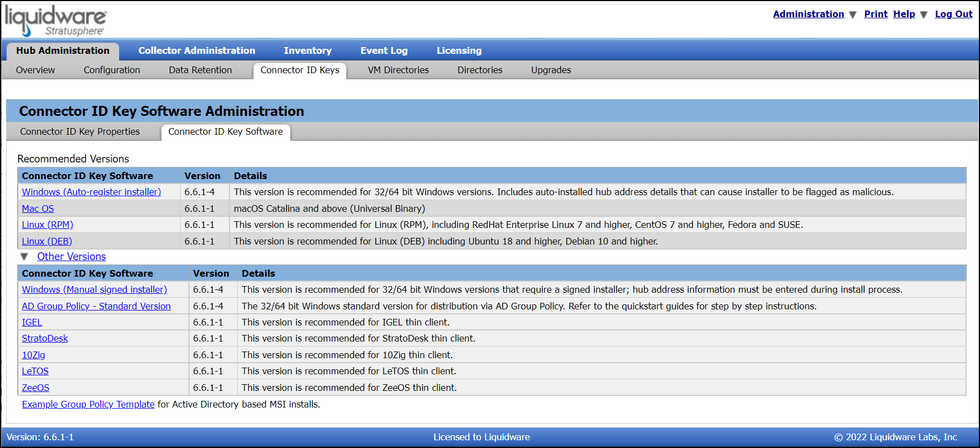Viewport: 980px width, 448px height.
Task: Select the Configuration sub-tab
Action: coord(112,70)
